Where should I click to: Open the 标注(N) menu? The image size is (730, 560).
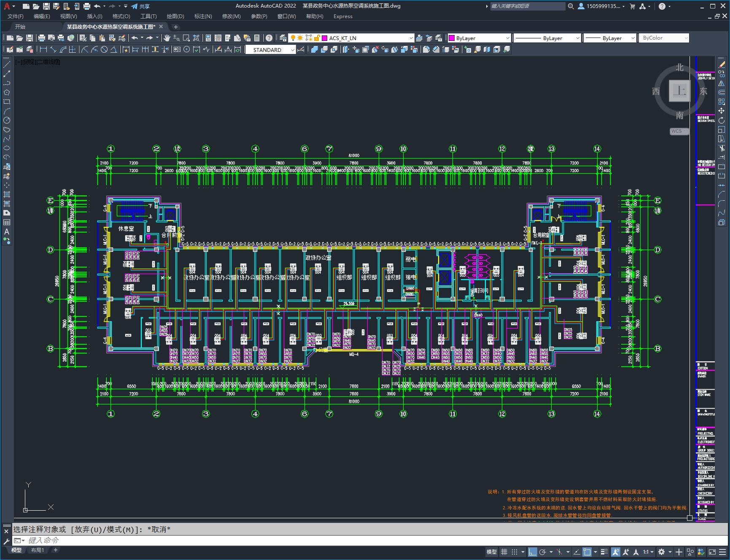tap(203, 16)
